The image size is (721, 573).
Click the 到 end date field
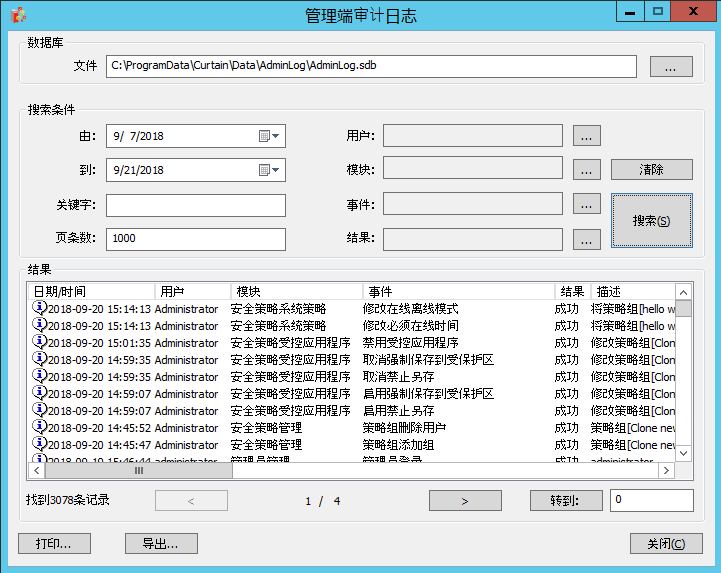pos(196,170)
